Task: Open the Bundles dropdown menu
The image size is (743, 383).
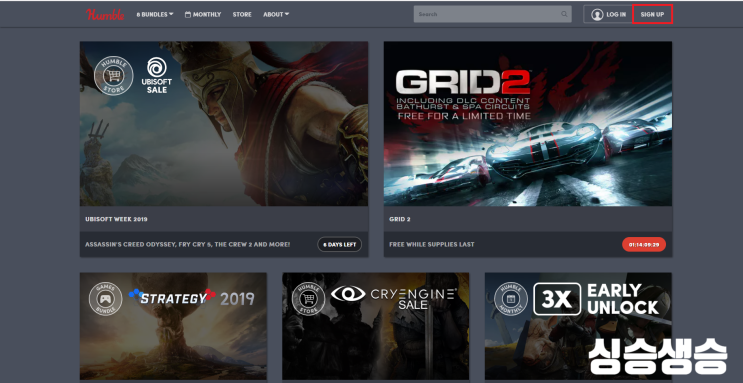Action: coord(154,14)
